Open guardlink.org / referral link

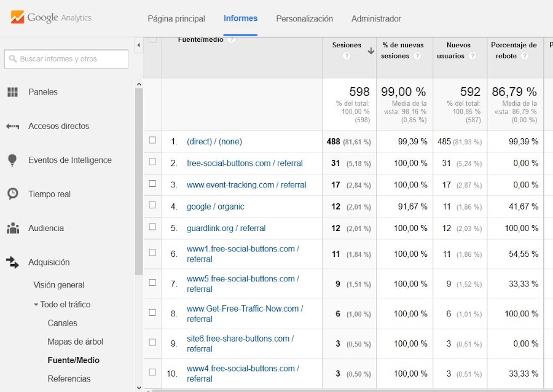coord(226,229)
